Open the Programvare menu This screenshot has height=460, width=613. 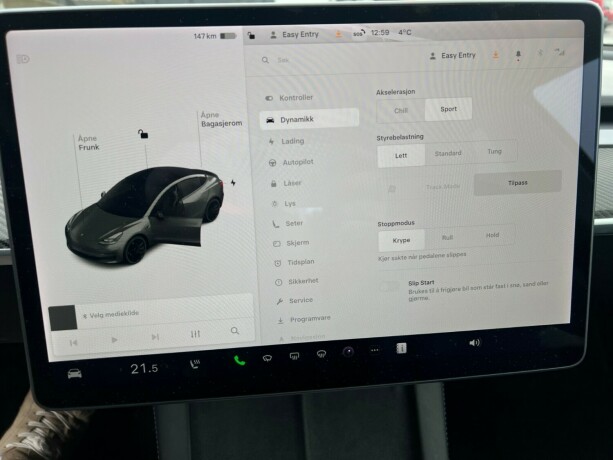(304, 319)
